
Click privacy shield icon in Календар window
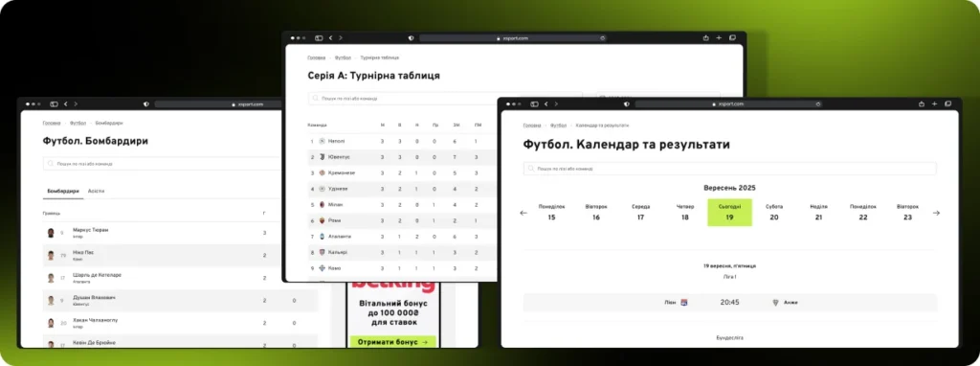[x=627, y=103]
